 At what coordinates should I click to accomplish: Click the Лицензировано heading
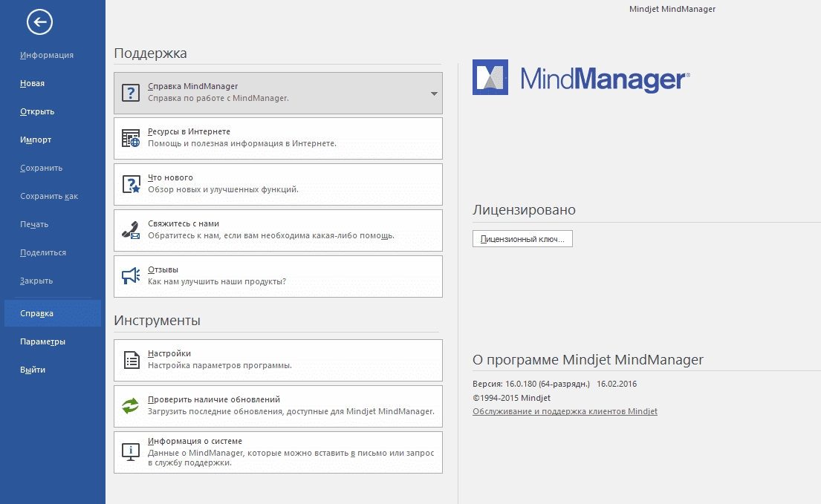click(x=524, y=209)
